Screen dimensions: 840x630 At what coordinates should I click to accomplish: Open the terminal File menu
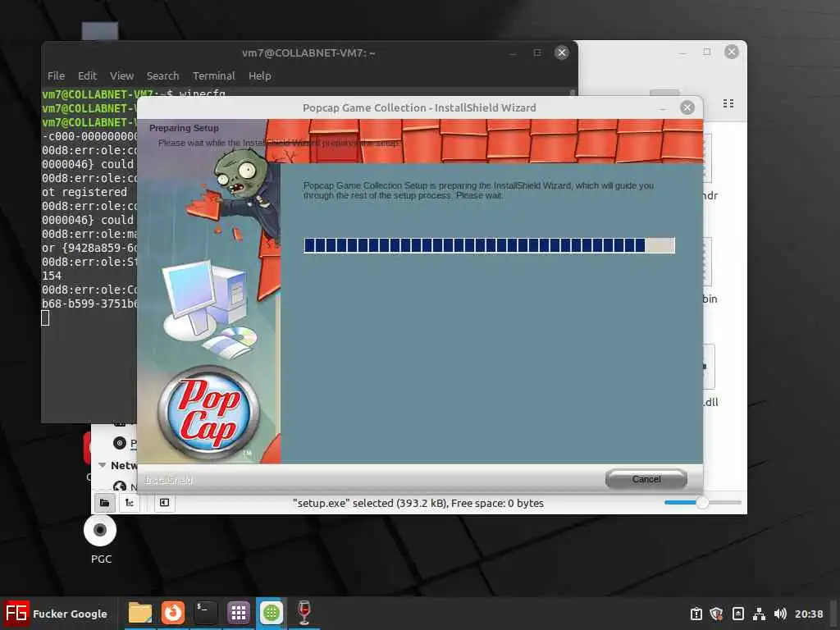coord(56,75)
